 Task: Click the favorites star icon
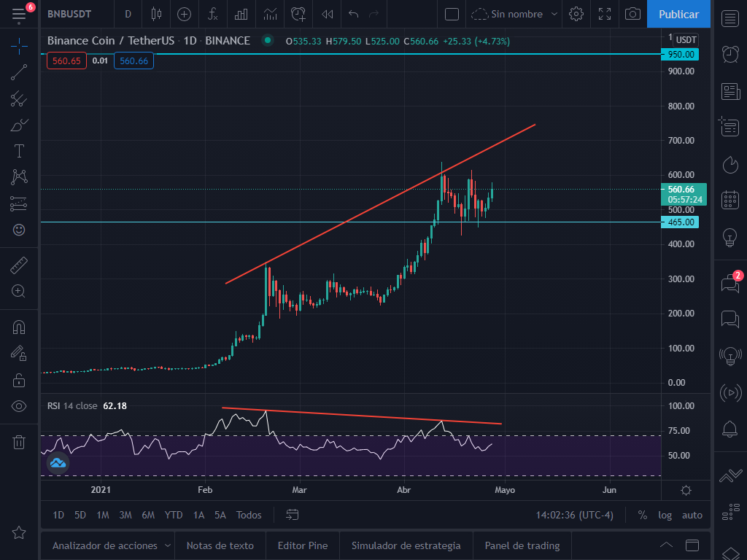coord(18,532)
